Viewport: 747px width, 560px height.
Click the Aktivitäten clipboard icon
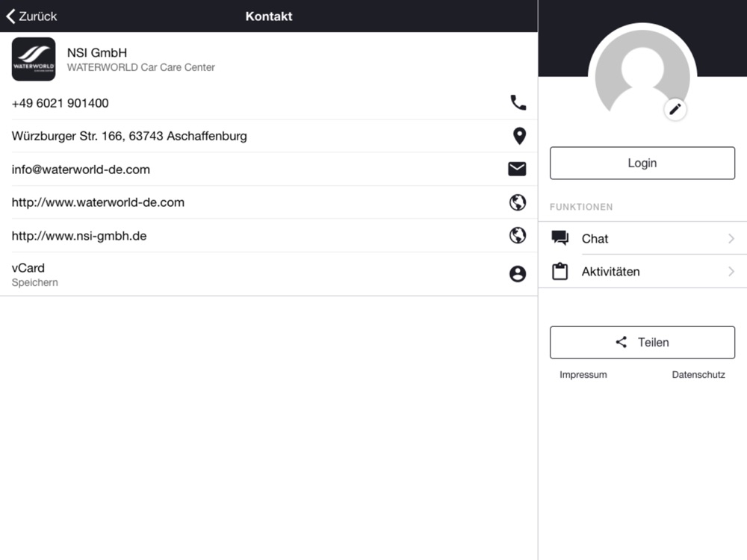pos(560,272)
